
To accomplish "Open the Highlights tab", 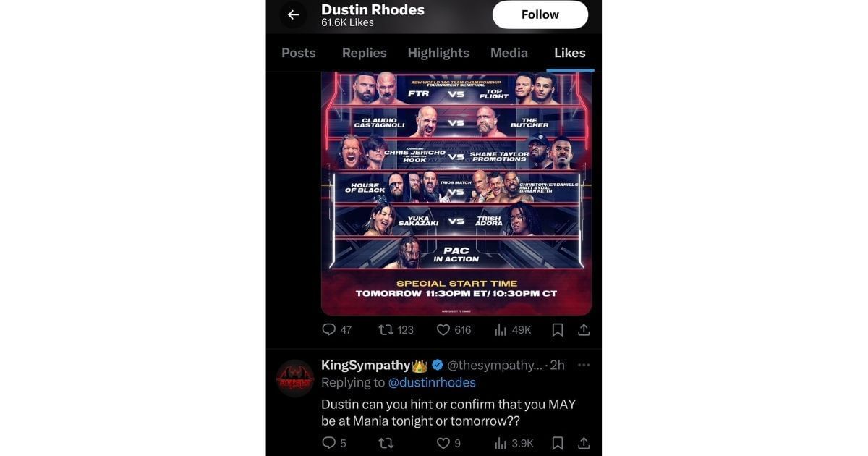I will [438, 53].
